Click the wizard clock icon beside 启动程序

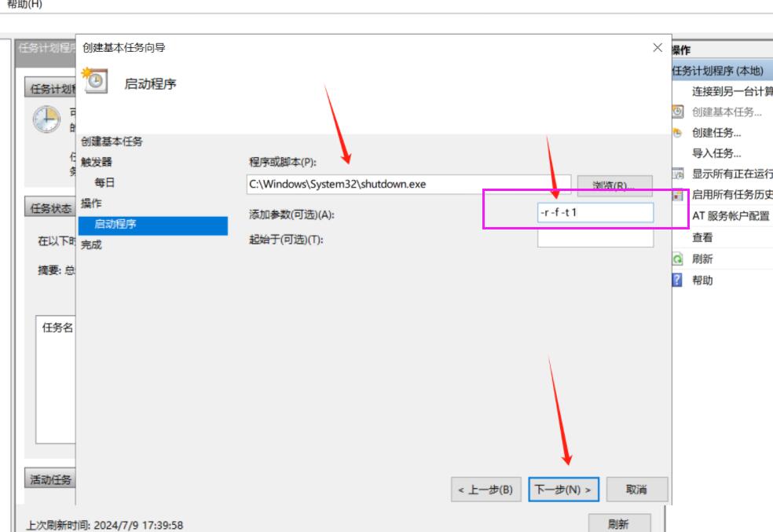coord(95,83)
